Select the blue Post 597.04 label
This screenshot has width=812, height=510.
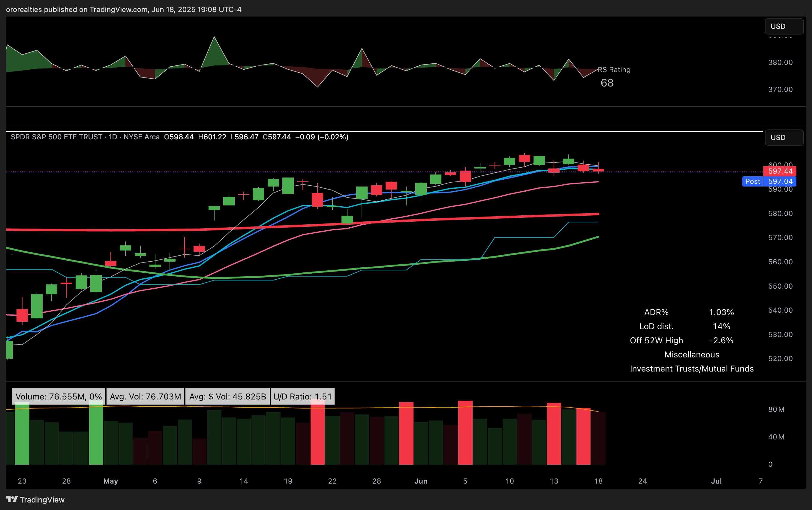pyautogui.click(x=769, y=181)
